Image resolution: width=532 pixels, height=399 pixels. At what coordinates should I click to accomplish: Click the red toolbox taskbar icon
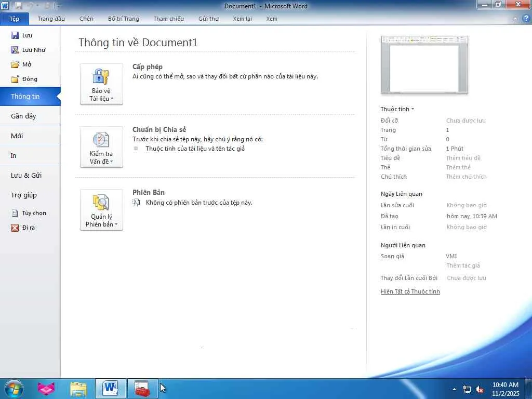coord(142,389)
